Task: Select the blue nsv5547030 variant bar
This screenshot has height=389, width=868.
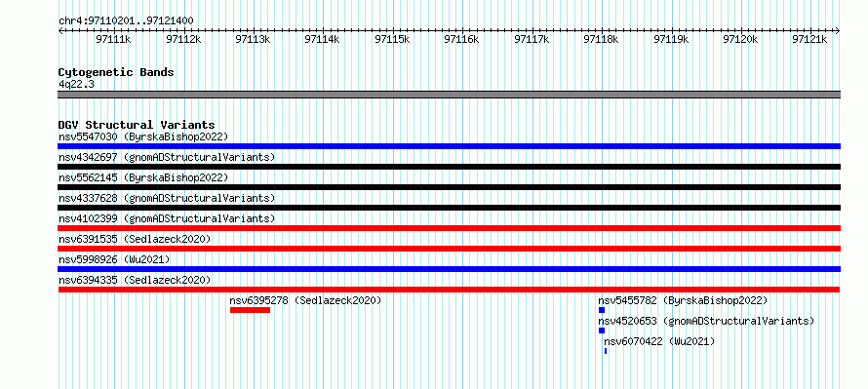Action: coord(449,146)
